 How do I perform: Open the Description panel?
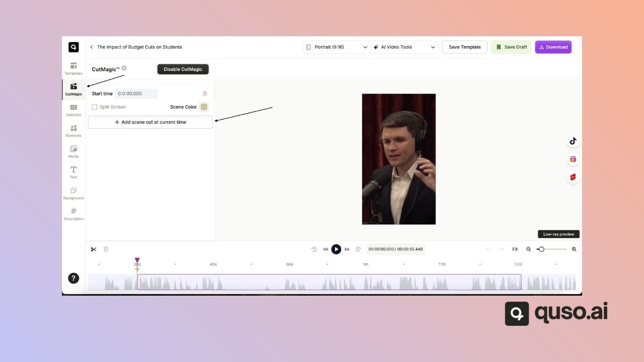click(73, 214)
